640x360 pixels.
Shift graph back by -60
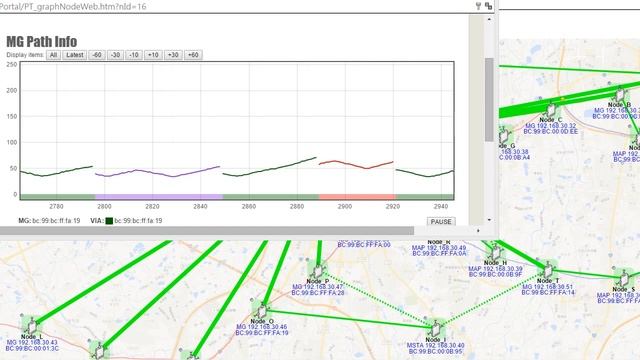pyautogui.click(x=97, y=55)
